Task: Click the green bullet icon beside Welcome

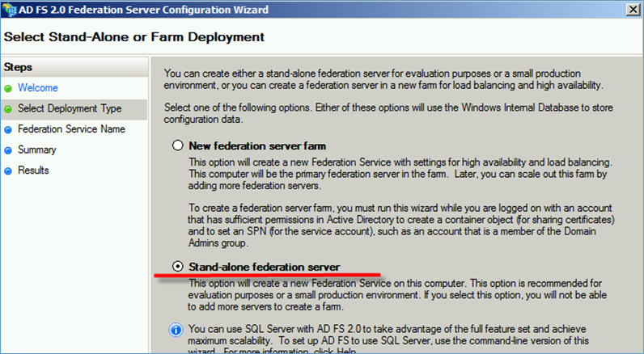Action: coord(8,89)
